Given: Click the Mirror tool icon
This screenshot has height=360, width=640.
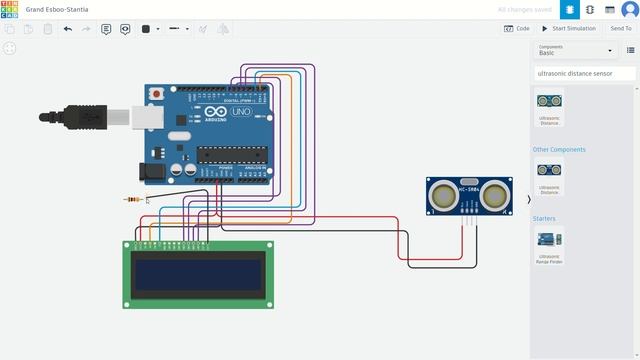Looking at the screenshot, I should tap(223, 29).
